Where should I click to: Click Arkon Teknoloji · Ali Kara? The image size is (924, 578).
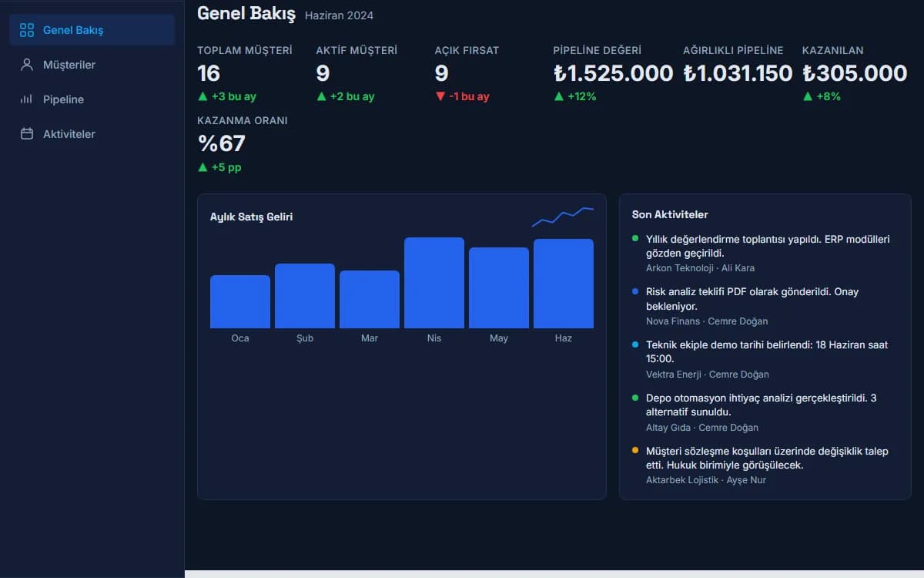(x=700, y=268)
